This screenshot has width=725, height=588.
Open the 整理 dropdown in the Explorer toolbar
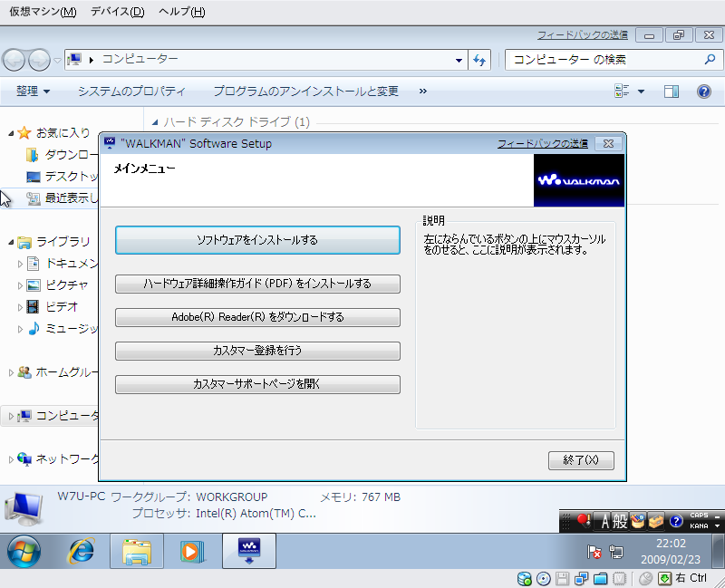click(33, 92)
